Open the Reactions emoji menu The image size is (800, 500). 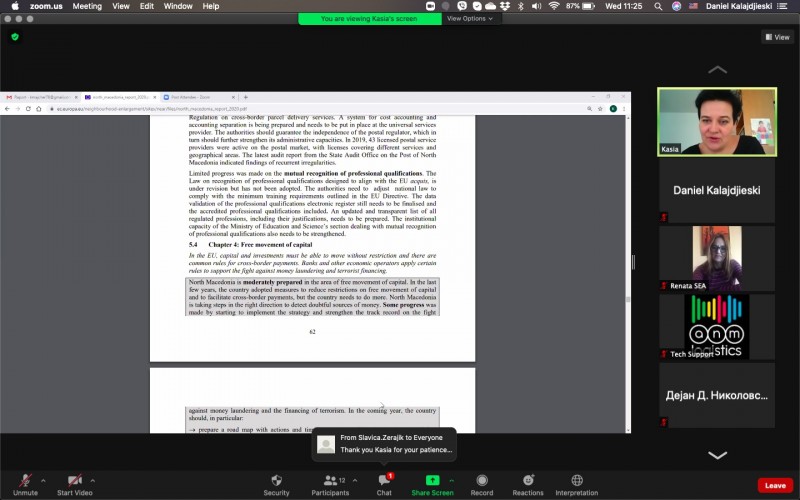528,481
